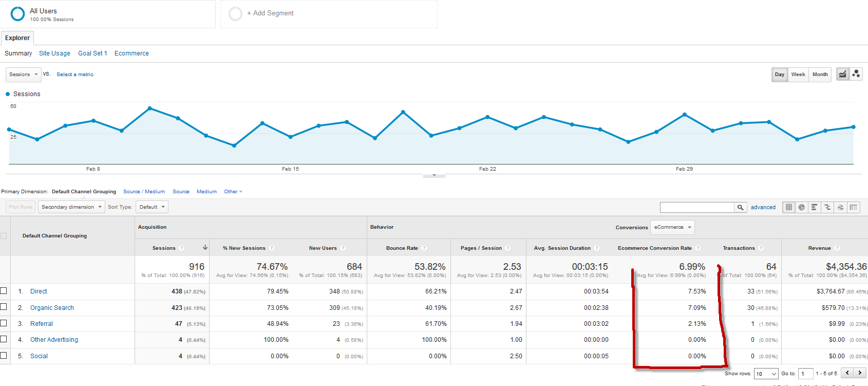The height and width of the screenshot is (386, 868).
Task: Open the Referral channel link
Action: (42, 324)
